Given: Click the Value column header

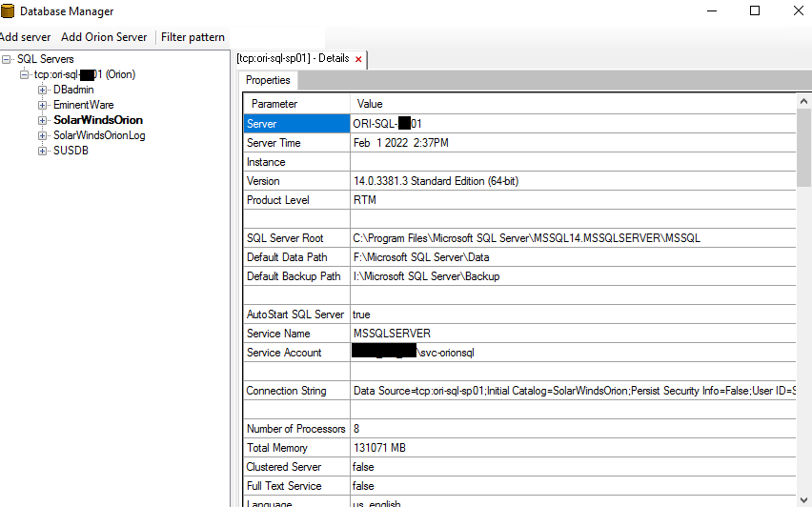Looking at the screenshot, I should (573, 104).
